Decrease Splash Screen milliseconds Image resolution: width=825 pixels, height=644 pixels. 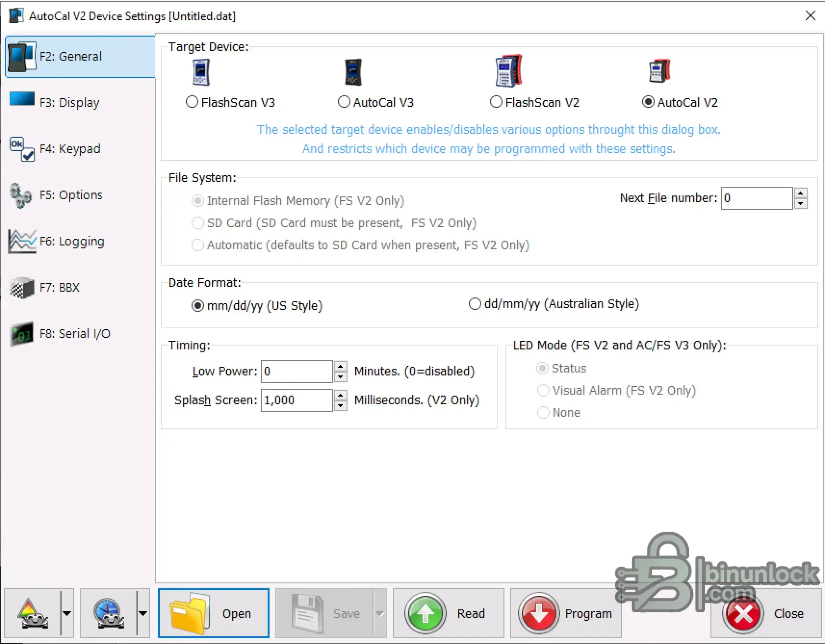click(x=340, y=406)
